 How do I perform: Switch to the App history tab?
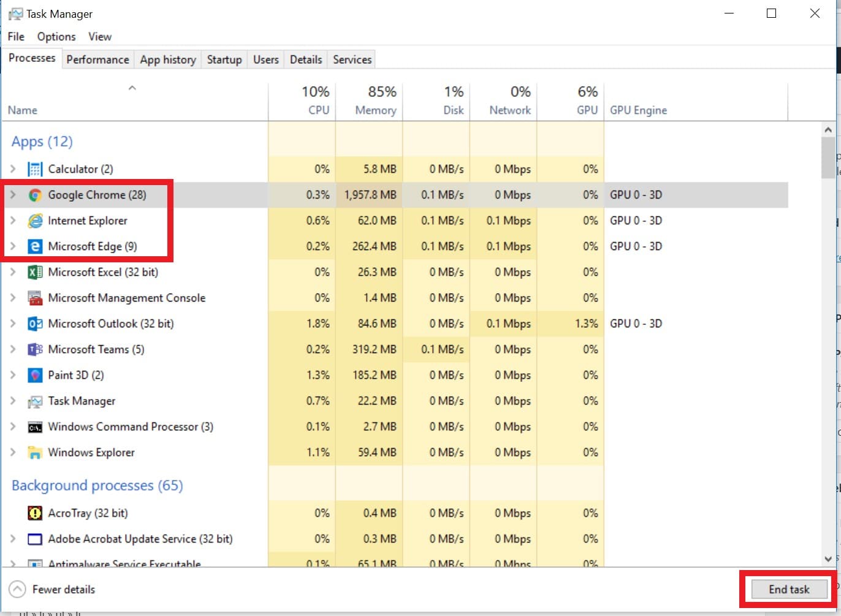pyautogui.click(x=168, y=59)
